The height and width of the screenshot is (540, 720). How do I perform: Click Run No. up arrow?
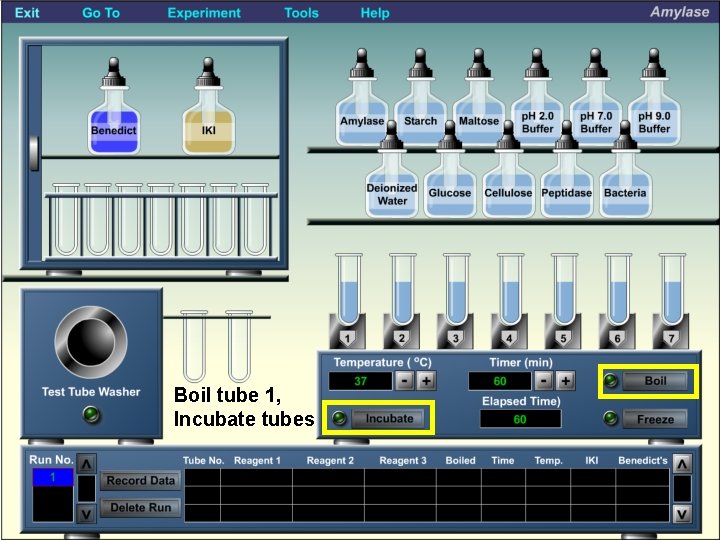pyautogui.click(x=86, y=464)
